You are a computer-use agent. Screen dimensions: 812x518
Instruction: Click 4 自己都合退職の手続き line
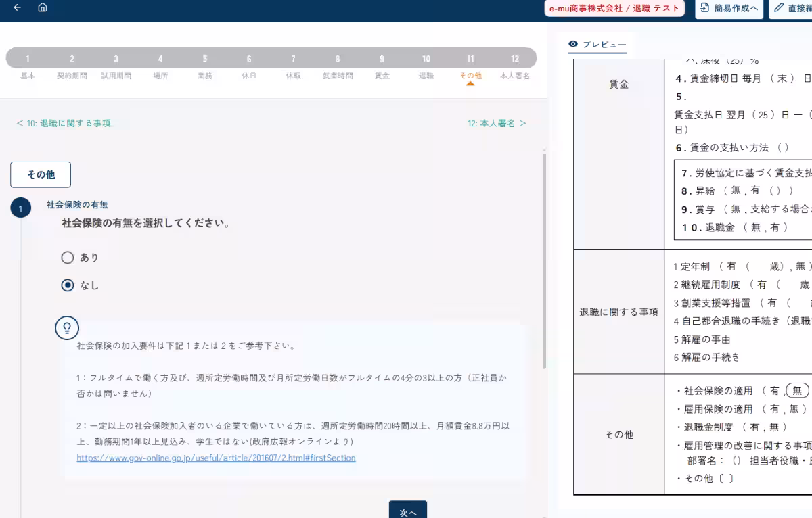tap(742, 321)
